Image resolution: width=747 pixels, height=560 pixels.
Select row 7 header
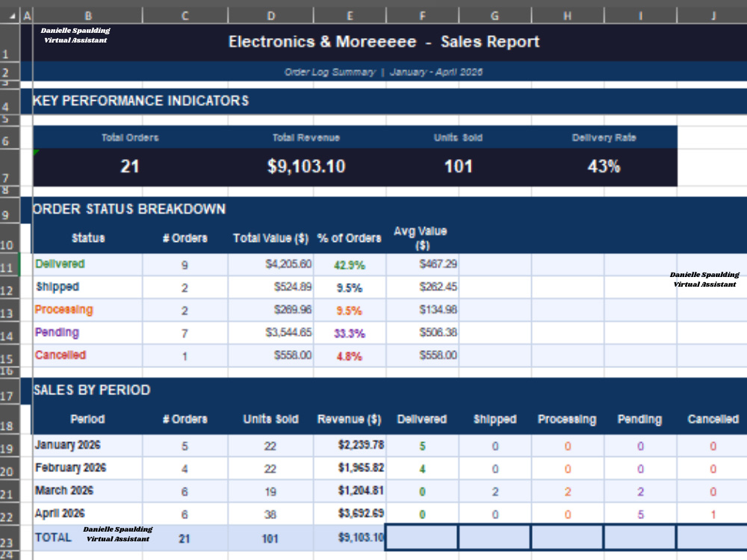[10, 167]
